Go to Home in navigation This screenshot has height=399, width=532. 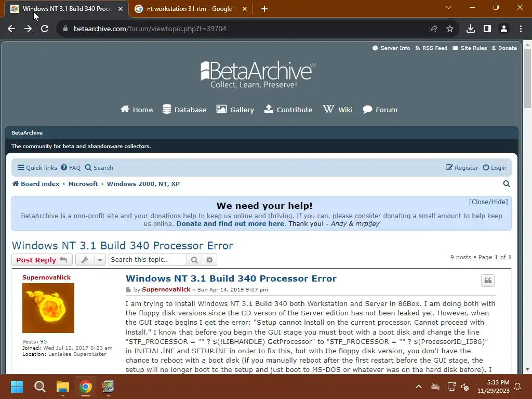point(137,110)
